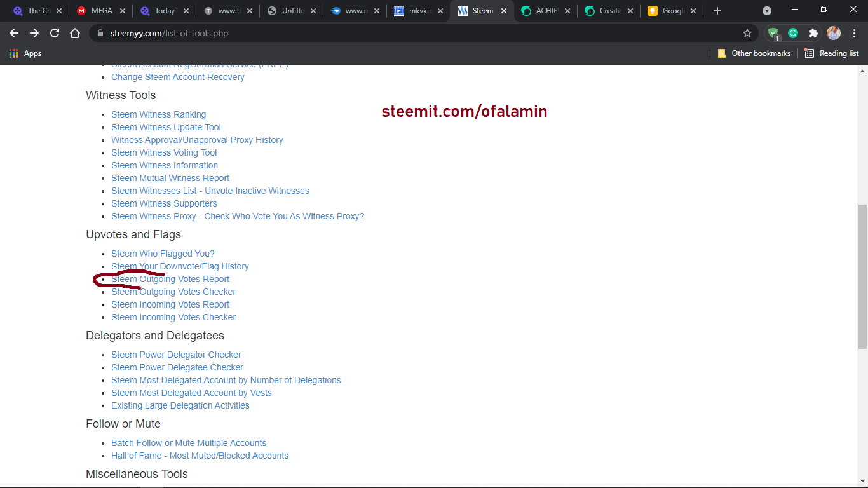
Task: Click the page vertical scrollbar thumb
Action: [862, 276]
